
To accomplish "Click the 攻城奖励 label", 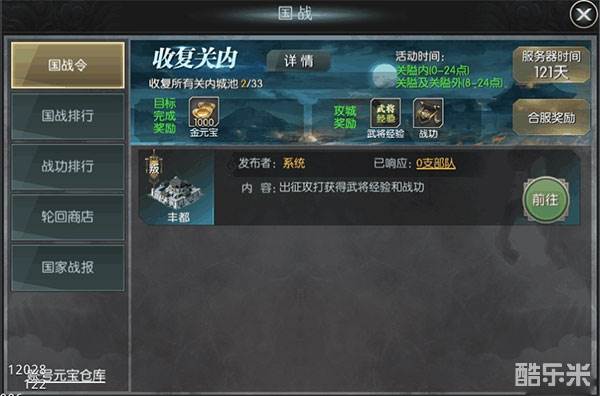I will [x=345, y=117].
